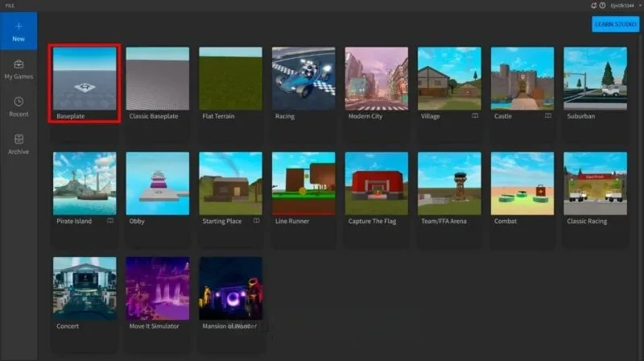Choose the Racing template thumbnail
This screenshot has height=361, width=644.
[x=303, y=78]
